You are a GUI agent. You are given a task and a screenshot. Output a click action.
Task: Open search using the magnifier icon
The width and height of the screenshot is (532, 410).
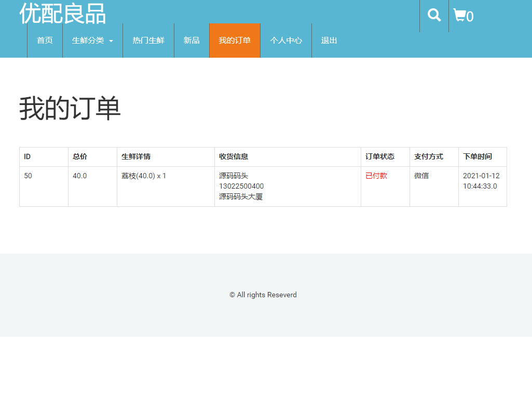tap(434, 15)
